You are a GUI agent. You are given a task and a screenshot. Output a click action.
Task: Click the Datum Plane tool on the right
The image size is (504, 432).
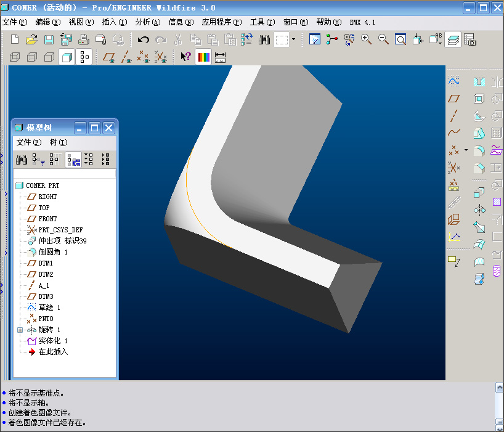pyautogui.click(x=453, y=99)
